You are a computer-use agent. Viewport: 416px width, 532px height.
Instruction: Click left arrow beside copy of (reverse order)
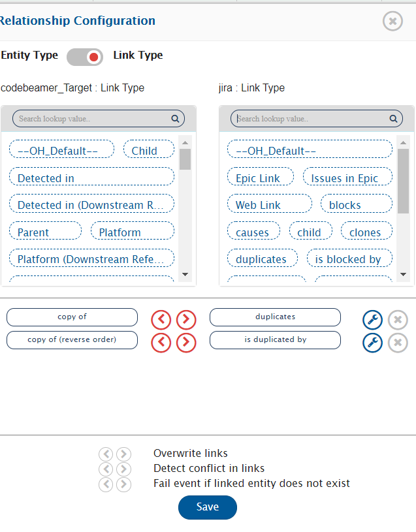[x=161, y=342]
